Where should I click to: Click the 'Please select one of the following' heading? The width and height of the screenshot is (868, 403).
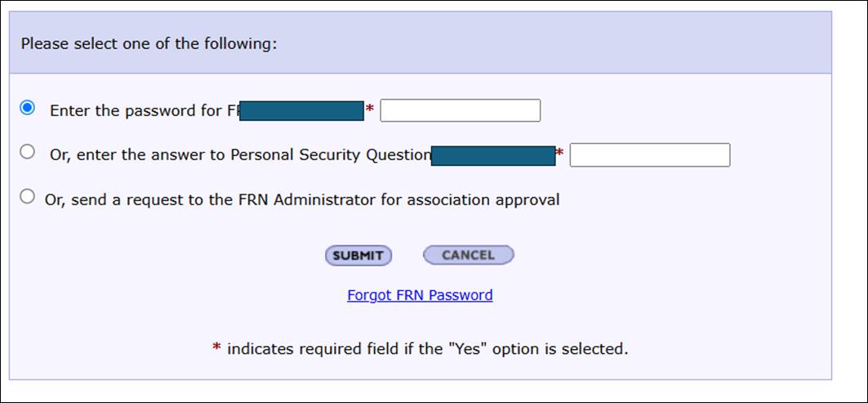[149, 43]
